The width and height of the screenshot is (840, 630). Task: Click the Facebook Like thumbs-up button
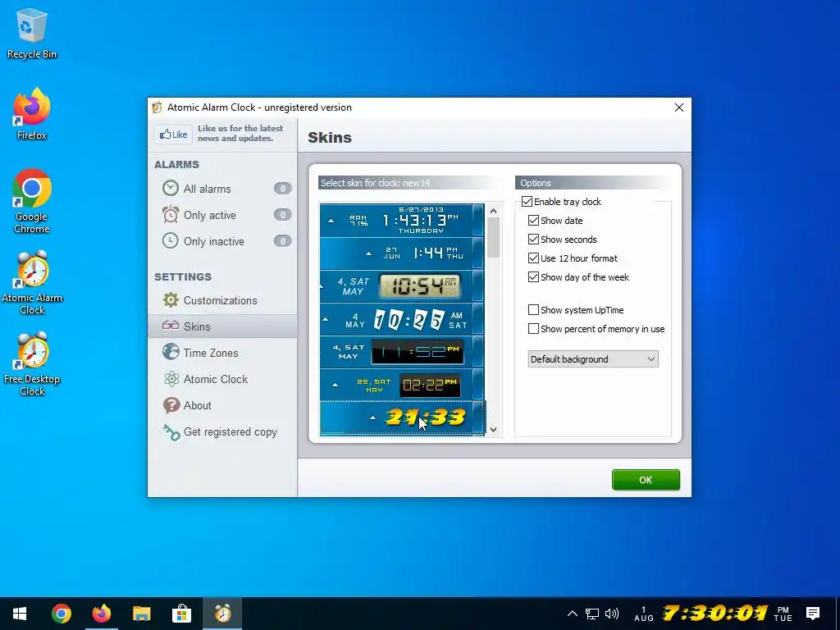[173, 134]
